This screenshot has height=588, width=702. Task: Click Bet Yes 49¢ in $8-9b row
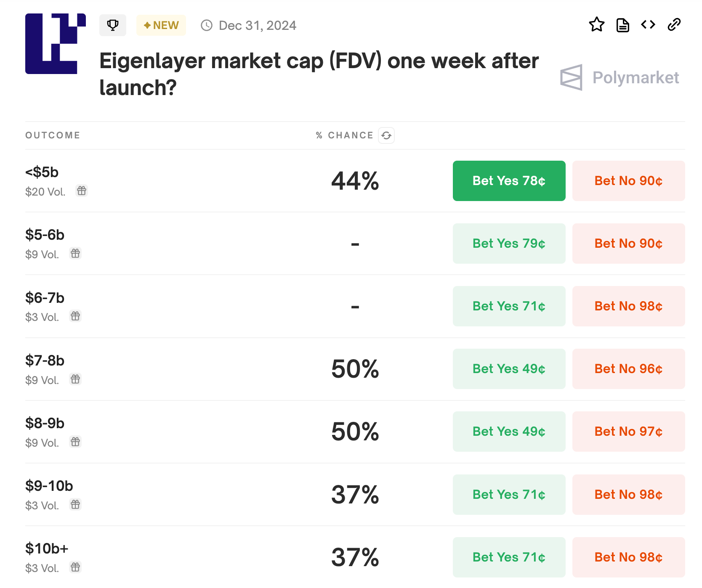(509, 432)
